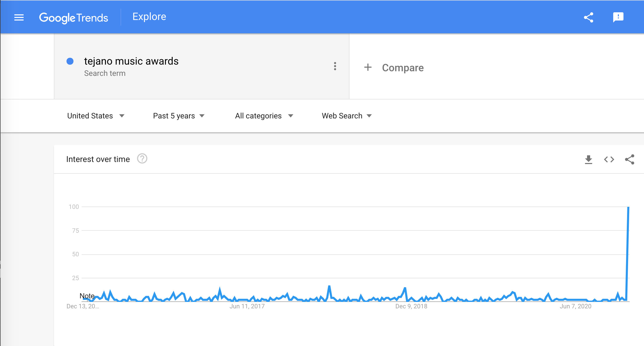Click the Note marker on the chart
Screen dimensions: 644x346
[x=87, y=296]
